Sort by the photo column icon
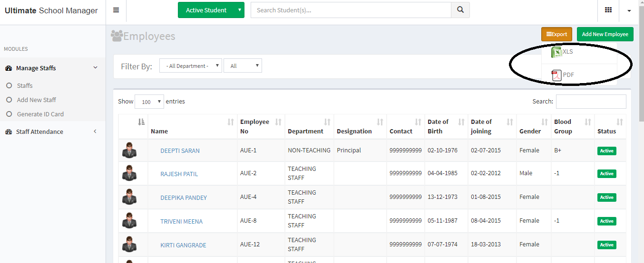This screenshot has height=263, width=644. pyautogui.click(x=141, y=122)
